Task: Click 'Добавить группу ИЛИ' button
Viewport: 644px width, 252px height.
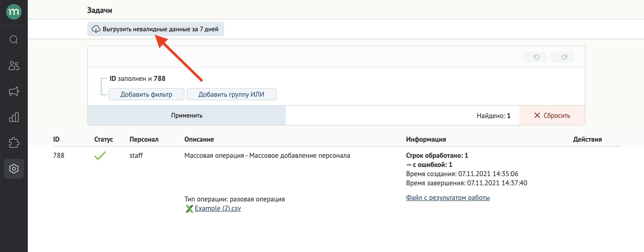Action: click(231, 94)
